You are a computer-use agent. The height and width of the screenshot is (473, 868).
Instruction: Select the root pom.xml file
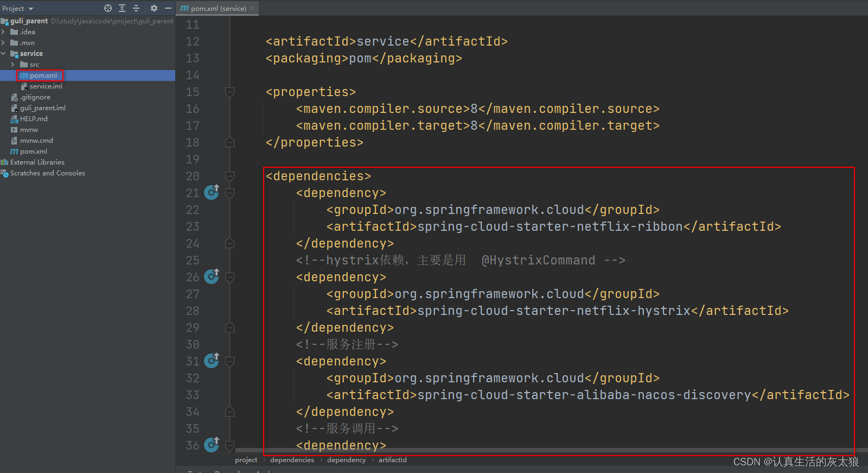(29, 152)
